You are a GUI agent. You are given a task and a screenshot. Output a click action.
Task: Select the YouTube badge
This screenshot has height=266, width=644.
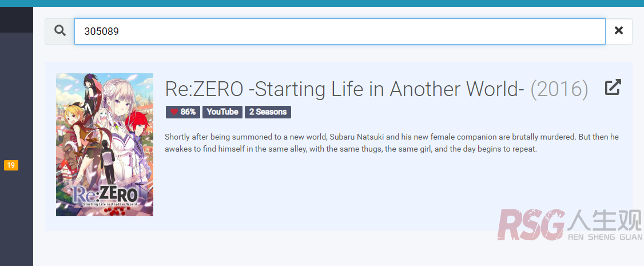(x=222, y=112)
